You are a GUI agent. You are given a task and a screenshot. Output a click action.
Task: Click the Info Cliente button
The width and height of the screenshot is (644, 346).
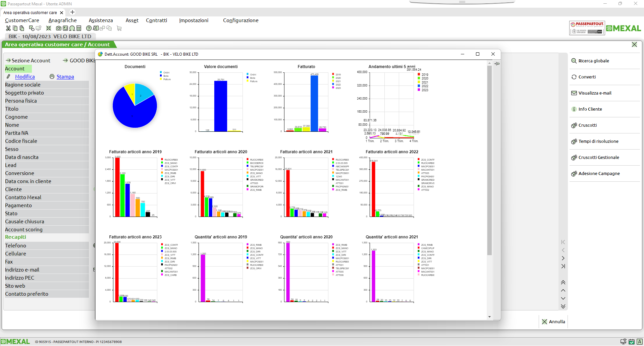coord(590,109)
